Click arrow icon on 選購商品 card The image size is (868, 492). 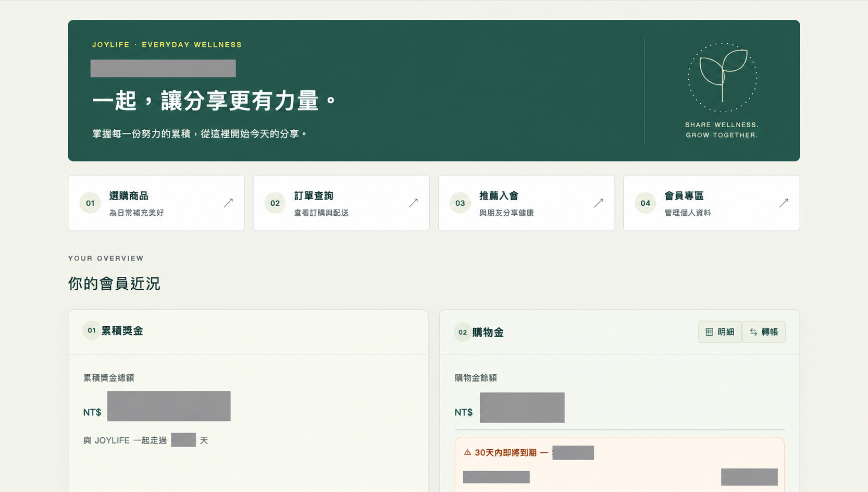point(228,203)
